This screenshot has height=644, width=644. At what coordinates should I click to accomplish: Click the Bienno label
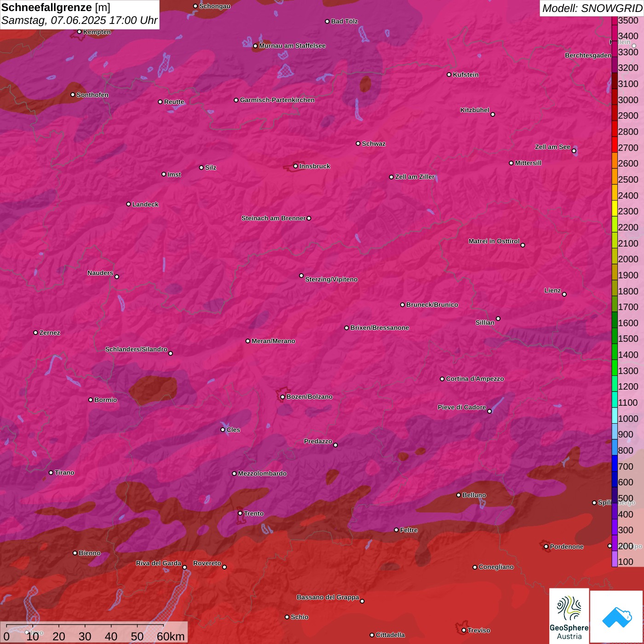pyautogui.click(x=89, y=553)
